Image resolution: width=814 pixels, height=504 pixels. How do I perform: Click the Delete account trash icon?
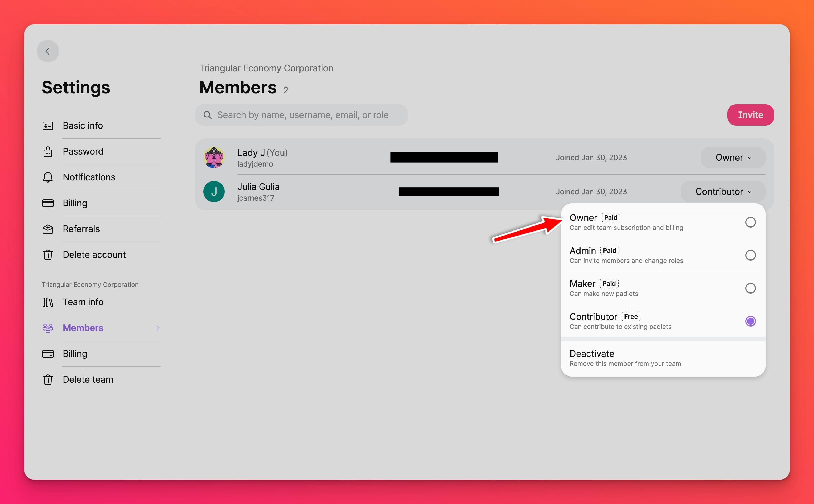(48, 255)
